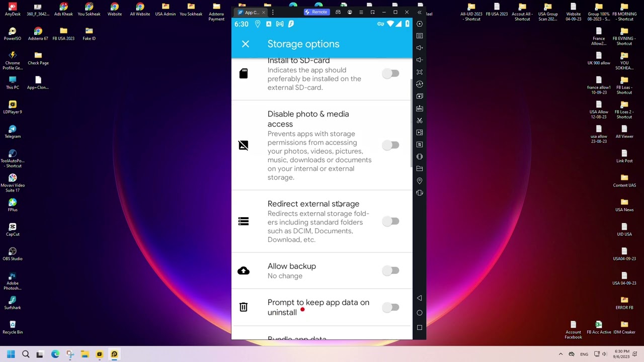Click the crossed-out image icon for media access
This screenshot has width=644, height=362.
point(244,145)
